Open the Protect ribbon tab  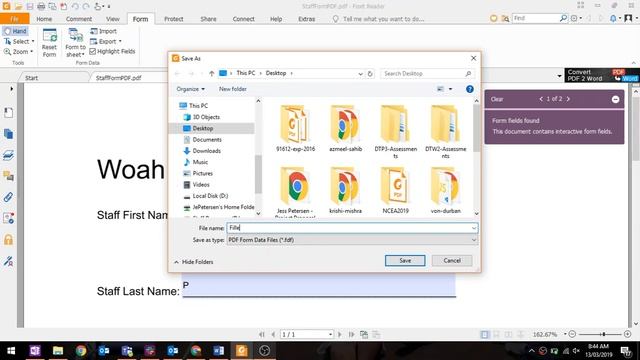(x=173, y=19)
